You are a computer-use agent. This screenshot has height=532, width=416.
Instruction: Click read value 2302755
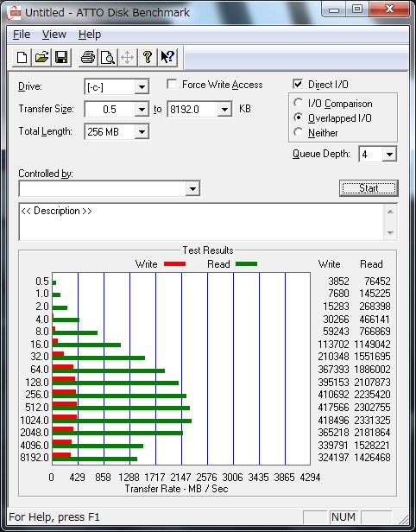[x=372, y=407]
